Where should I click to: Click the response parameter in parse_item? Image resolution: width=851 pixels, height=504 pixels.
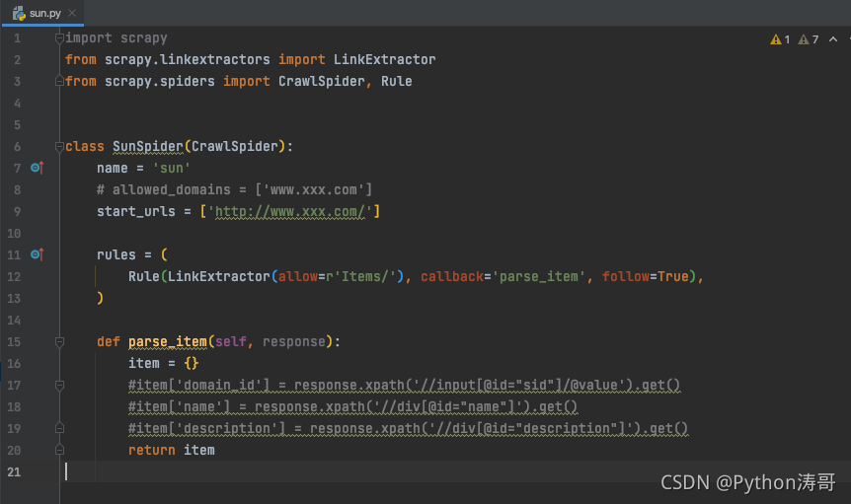click(x=293, y=341)
